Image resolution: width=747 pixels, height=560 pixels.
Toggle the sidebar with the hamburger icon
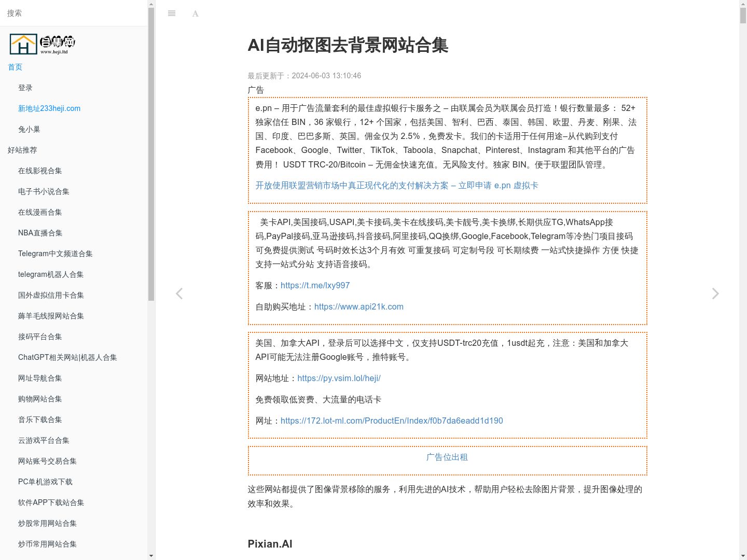172,13
